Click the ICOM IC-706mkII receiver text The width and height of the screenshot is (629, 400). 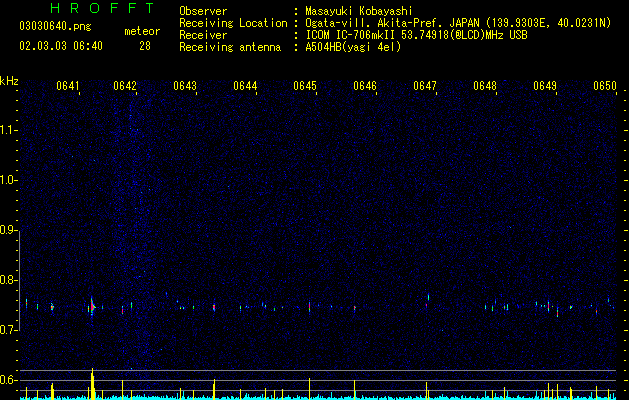pos(416,35)
